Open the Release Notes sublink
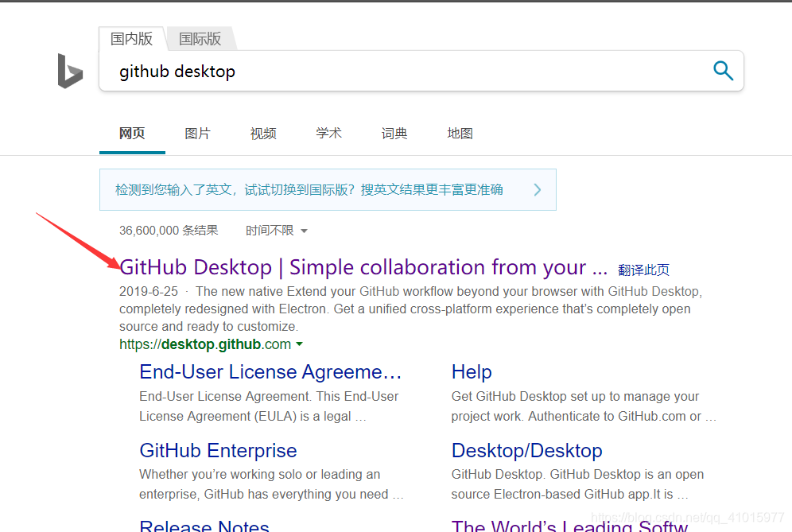The width and height of the screenshot is (792, 532). point(204,526)
